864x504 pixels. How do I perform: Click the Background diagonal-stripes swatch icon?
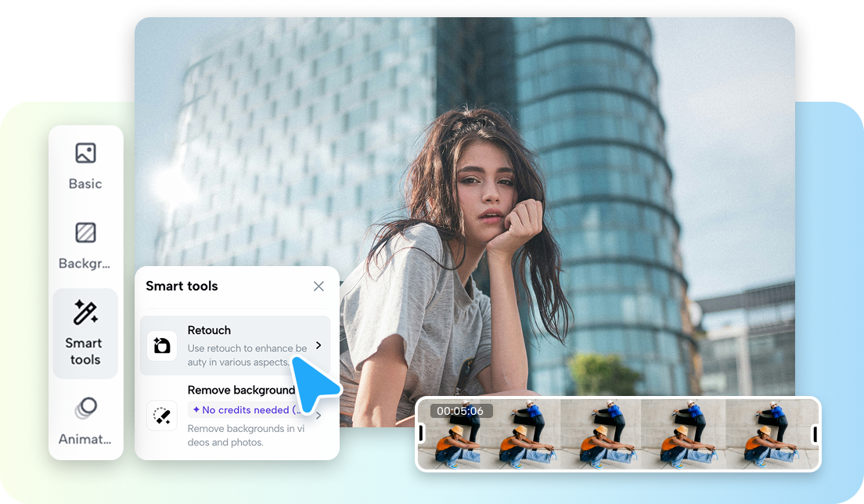tap(85, 232)
